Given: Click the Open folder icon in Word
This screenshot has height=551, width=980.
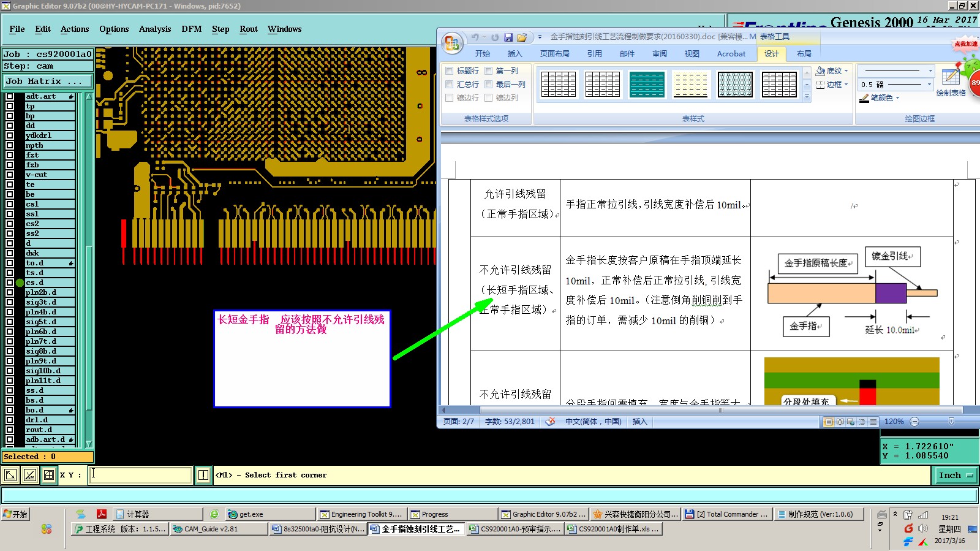Looking at the screenshot, I should (x=522, y=37).
